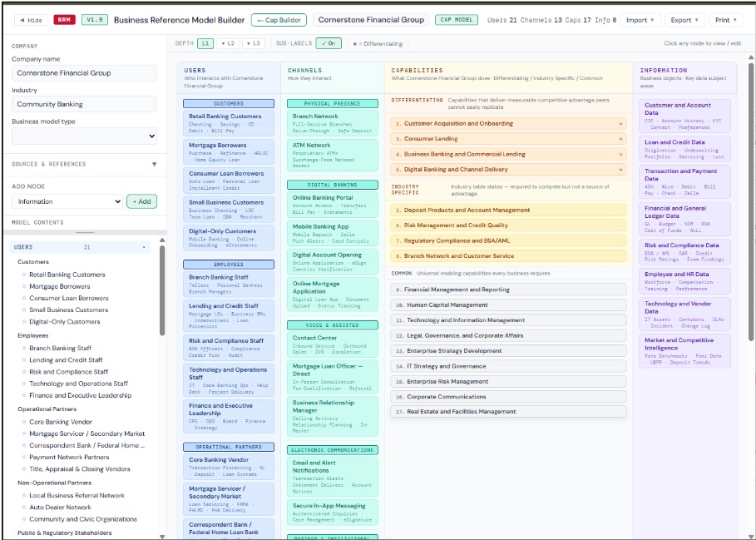Screen dimensions: 756x540
Task: Select Mortgage Borrowers in the tree
Action: [x=59, y=286]
